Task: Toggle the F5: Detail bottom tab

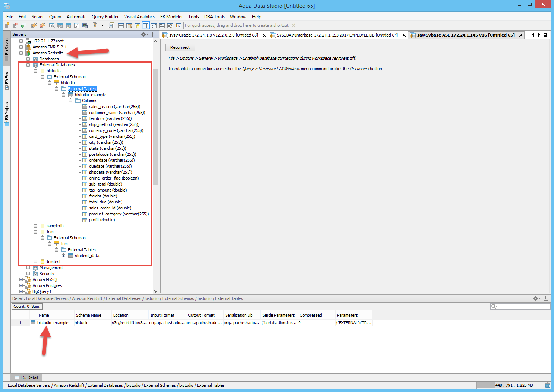Action: (26, 377)
